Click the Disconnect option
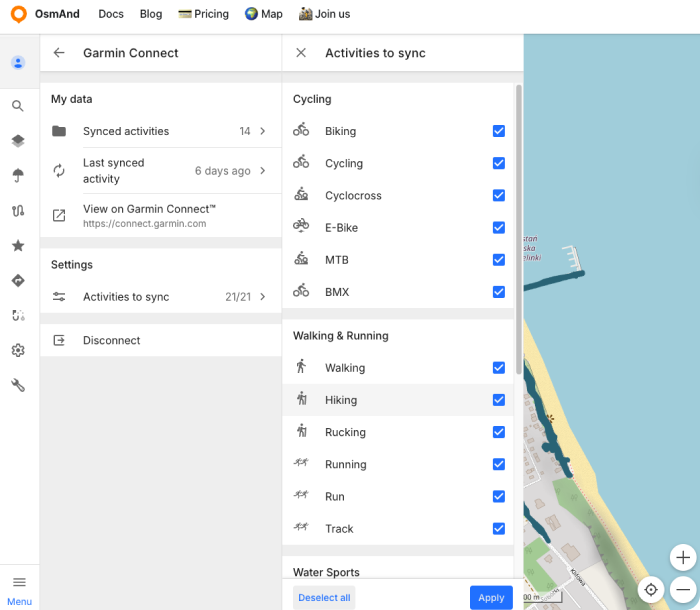The height and width of the screenshot is (610, 700). 161,340
